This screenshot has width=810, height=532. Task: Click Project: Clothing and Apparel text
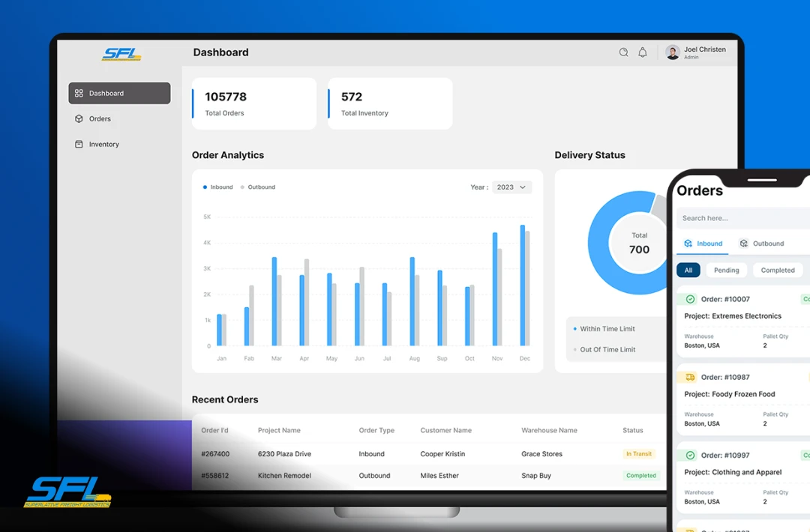coord(733,472)
